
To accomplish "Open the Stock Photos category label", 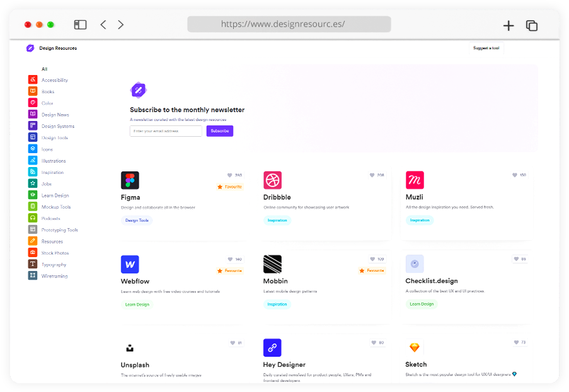I will [x=55, y=253].
